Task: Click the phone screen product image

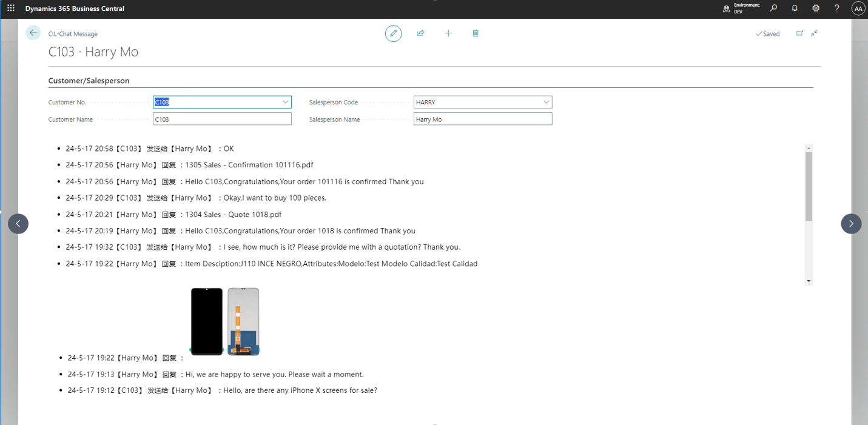Action: pos(225,321)
